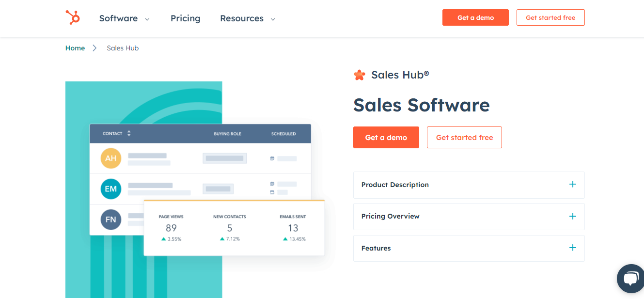Expand the Product Description section
This screenshot has width=644, height=299.
click(469, 185)
